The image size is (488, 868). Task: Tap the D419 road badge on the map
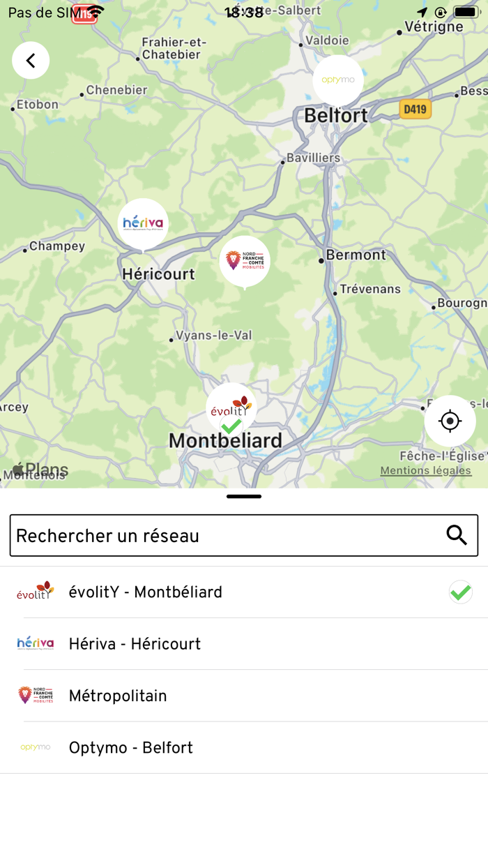pyautogui.click(x=415, y=109)
